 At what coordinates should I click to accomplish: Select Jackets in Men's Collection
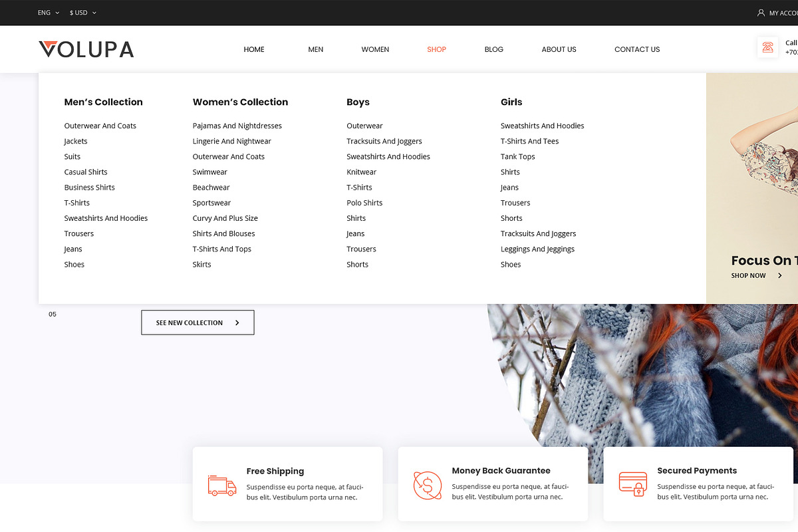coord(76,141)
